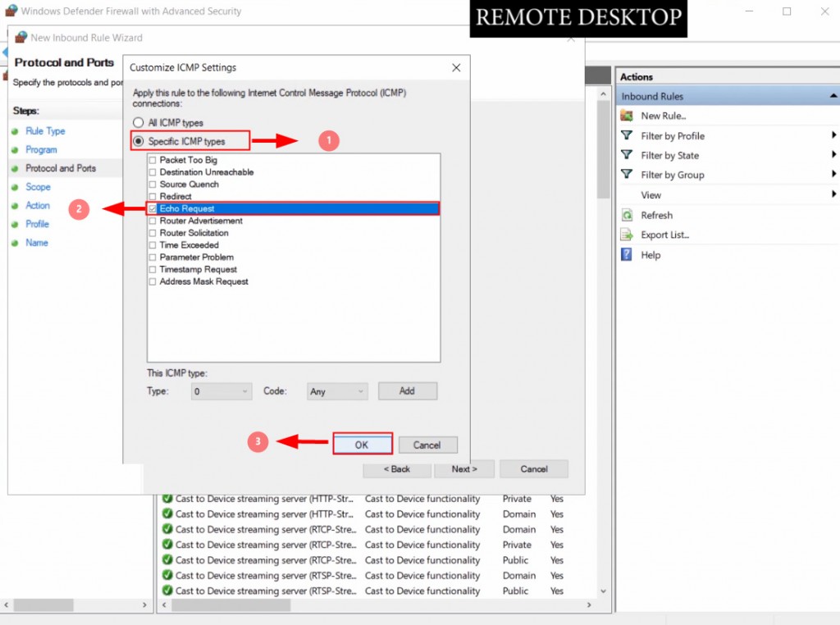
Task: Open the Profile wizard step
Action: pyautogui.click(x=37, y=225)
